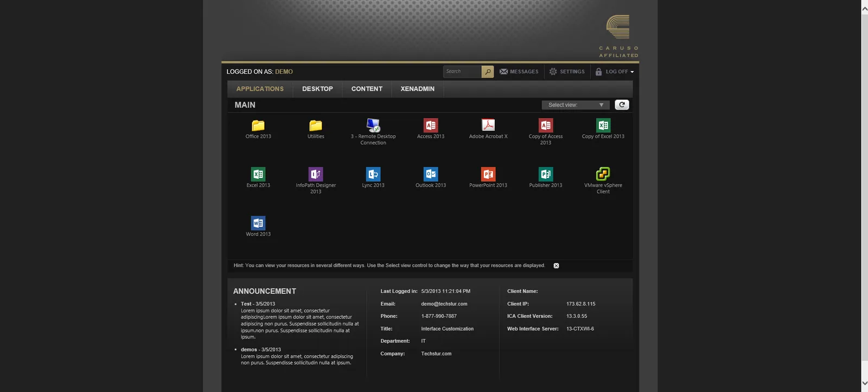
Task: Dismiss the hint message with X
Action: 556,266
